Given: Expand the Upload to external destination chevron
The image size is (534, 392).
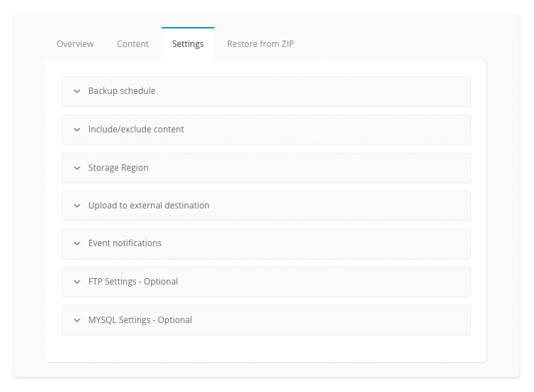Looking at the screenshot, I should click(x=77, y=206).
